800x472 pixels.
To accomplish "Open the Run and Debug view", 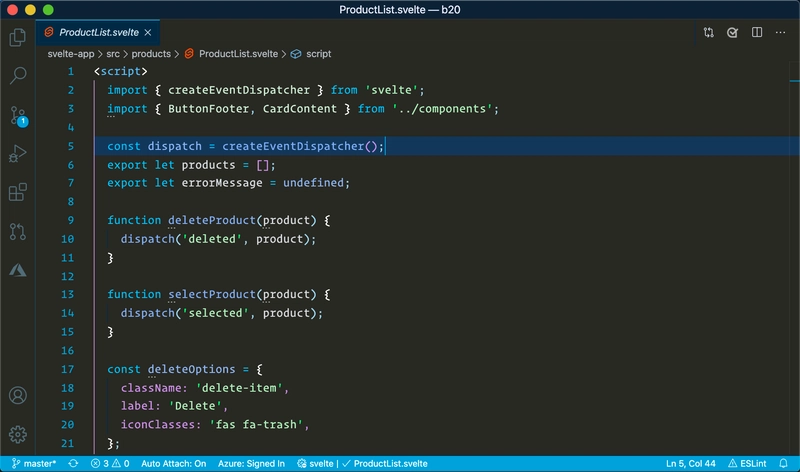I will click(x=18, y=154).
